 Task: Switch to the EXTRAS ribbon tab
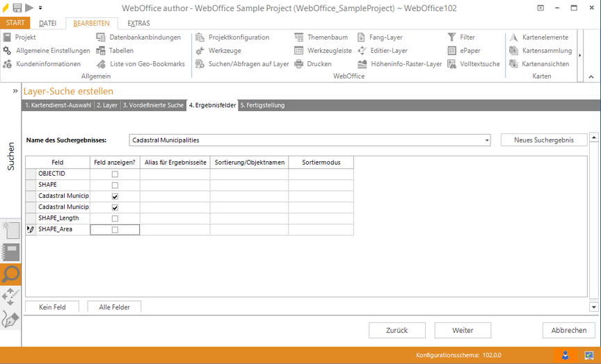[x=138, y=23]
